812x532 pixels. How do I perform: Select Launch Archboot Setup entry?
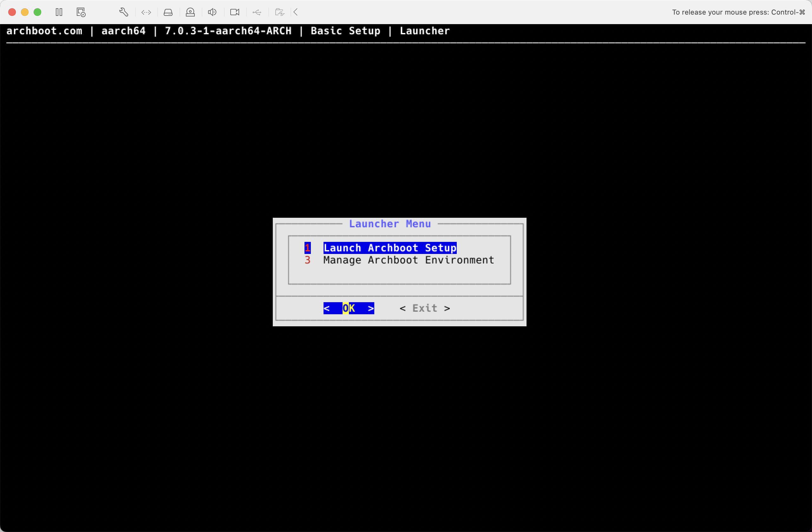390,248
